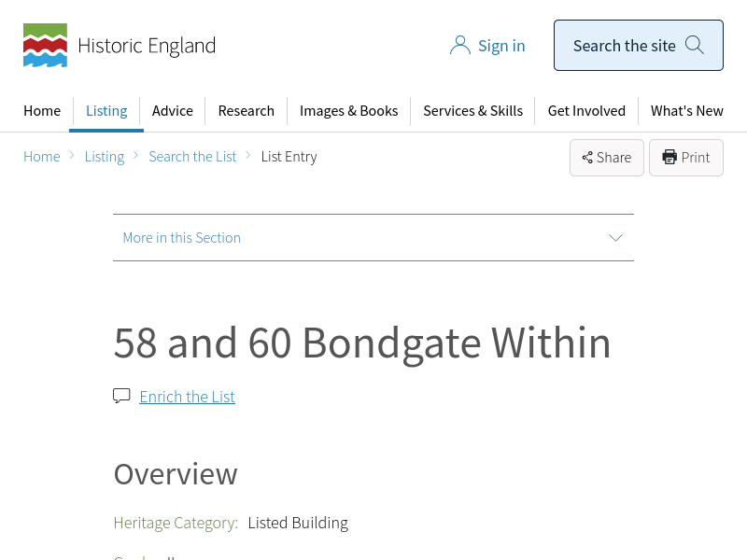The width and height of the screenshot is (747, 560).
Task: Visit the What's New page
Action: pos(686,111)
